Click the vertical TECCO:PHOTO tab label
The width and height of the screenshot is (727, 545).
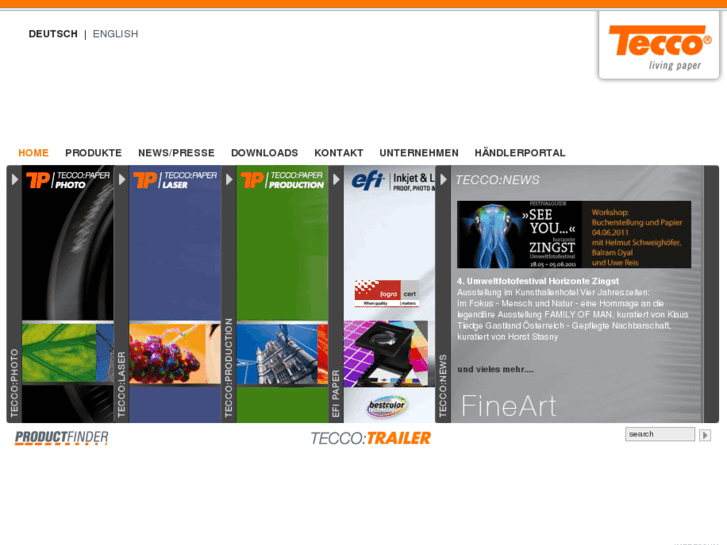click(x=14, y=382)
